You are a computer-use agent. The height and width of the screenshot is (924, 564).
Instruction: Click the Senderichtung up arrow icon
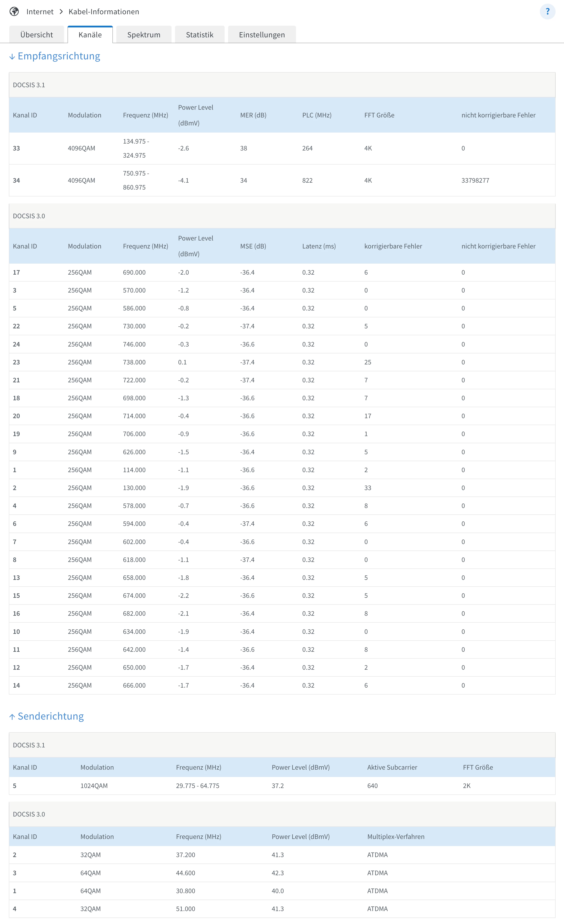pos(12,717)
